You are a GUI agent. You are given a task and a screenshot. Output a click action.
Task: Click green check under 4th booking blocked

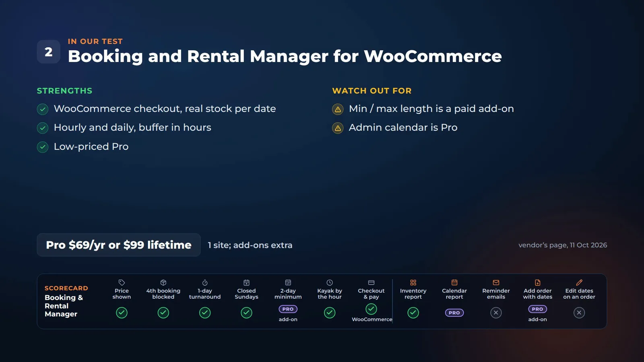click(163, 313)
